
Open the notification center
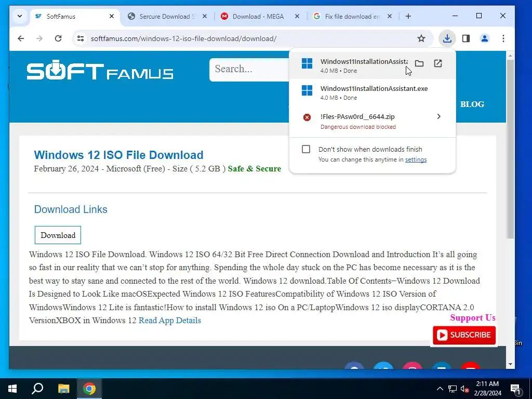coord(516,389)
